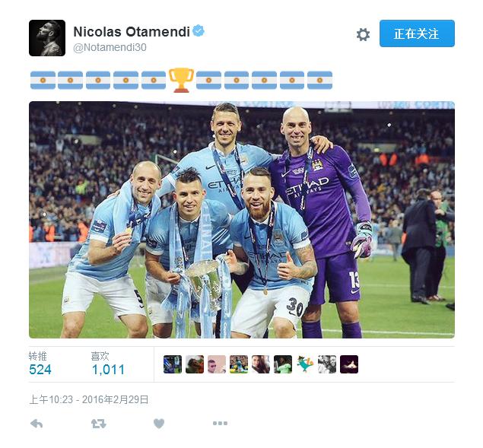The image size is (483, 448).
Task: View the 1,011 likes count
Action: tap(108, 370)
